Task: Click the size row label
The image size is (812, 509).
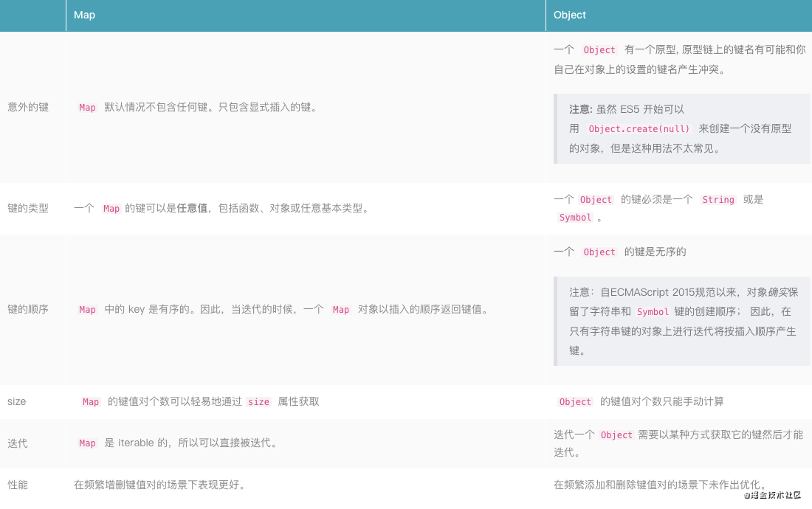Action: tap(16, 402)
